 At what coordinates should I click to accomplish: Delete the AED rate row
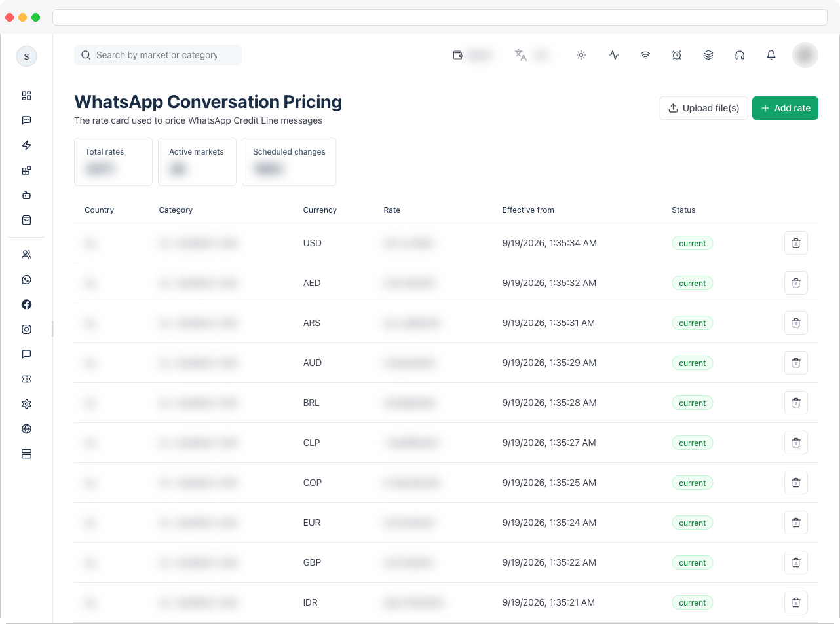(x=796, y=283)
